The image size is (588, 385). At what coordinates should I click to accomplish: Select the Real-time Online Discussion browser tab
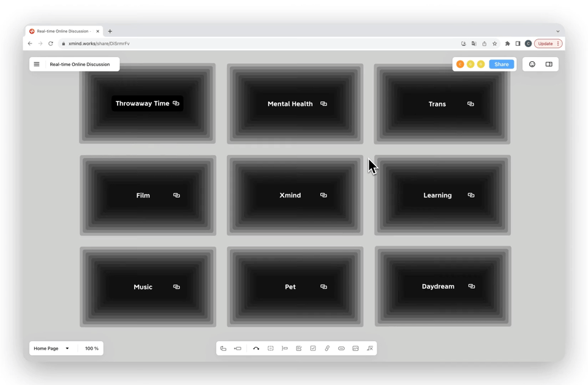point(63,31)
